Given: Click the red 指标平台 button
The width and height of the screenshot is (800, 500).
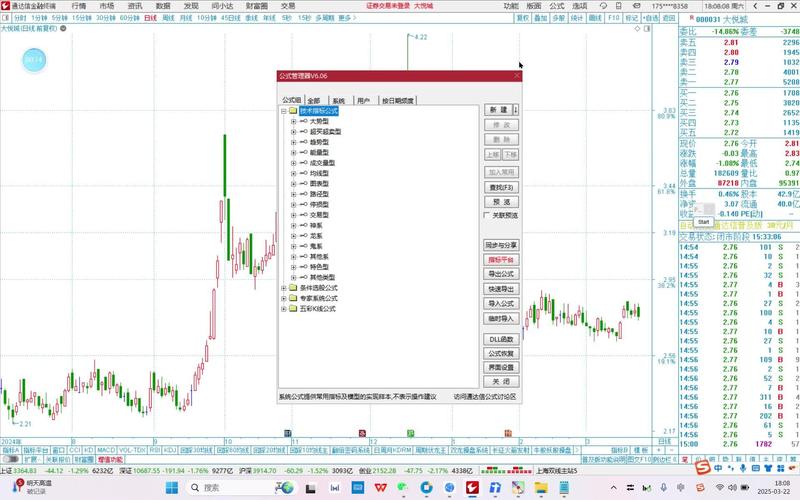Looking at the screenshot, I should point(501,259).
